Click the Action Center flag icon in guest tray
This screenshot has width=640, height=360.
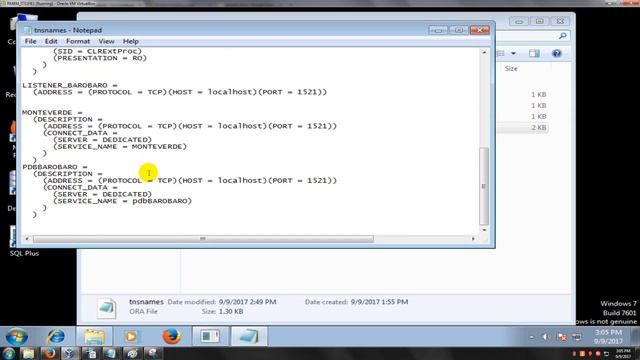(x=562, y=337)
